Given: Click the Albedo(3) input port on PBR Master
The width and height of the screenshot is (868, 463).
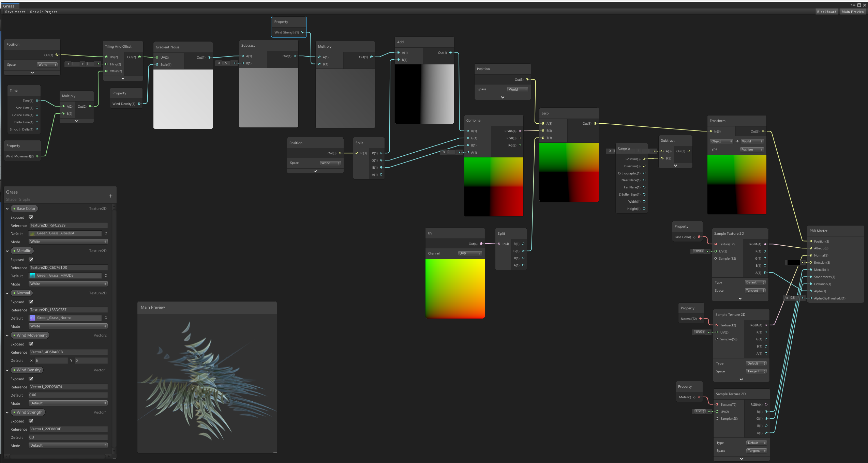Looking at the screenshot, I should (811, 248).
